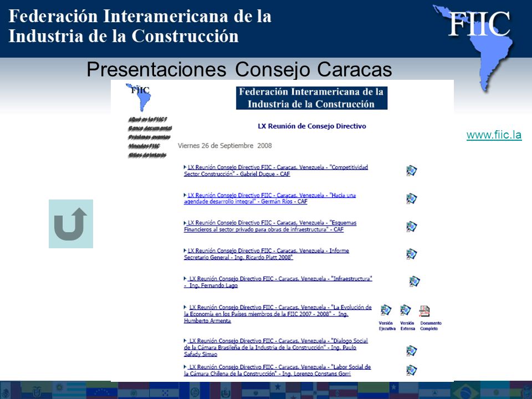
Task: Open the www.fiic.la link
Action: point(494,135)
